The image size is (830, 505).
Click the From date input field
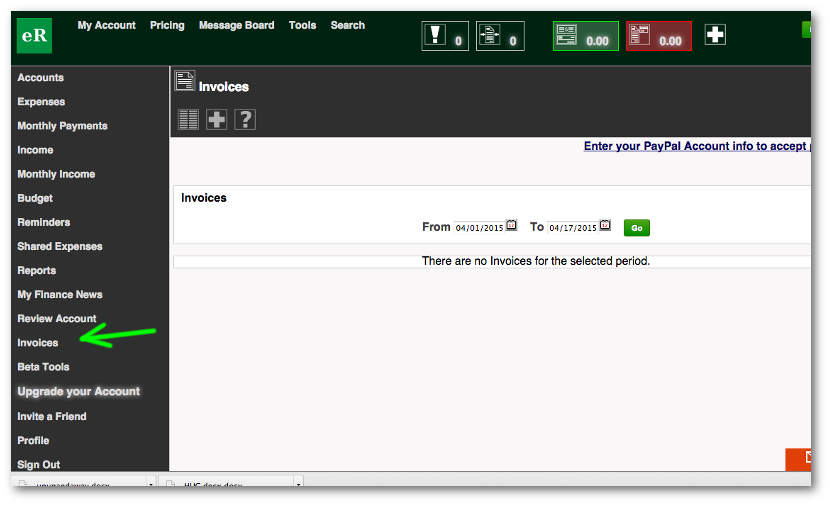click(x=478, y=228)
